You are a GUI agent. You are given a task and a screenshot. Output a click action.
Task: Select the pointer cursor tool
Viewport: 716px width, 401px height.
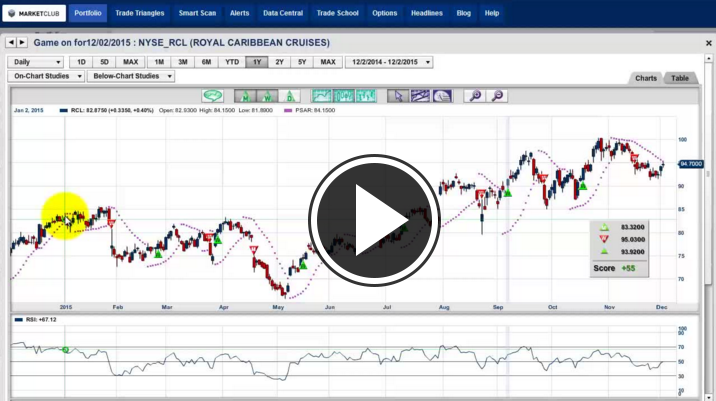[398, 96]
